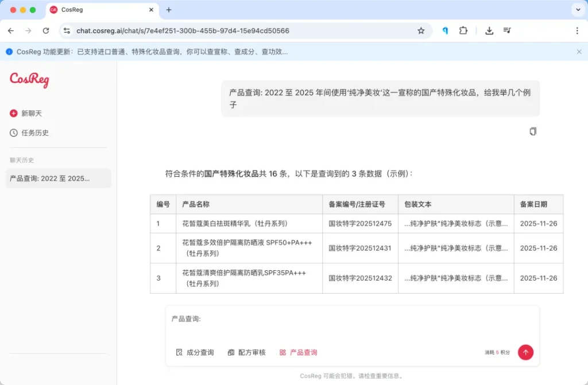The image size is (588, 385).
Task: Start a new chat with 新聊天
Action: 31,114
